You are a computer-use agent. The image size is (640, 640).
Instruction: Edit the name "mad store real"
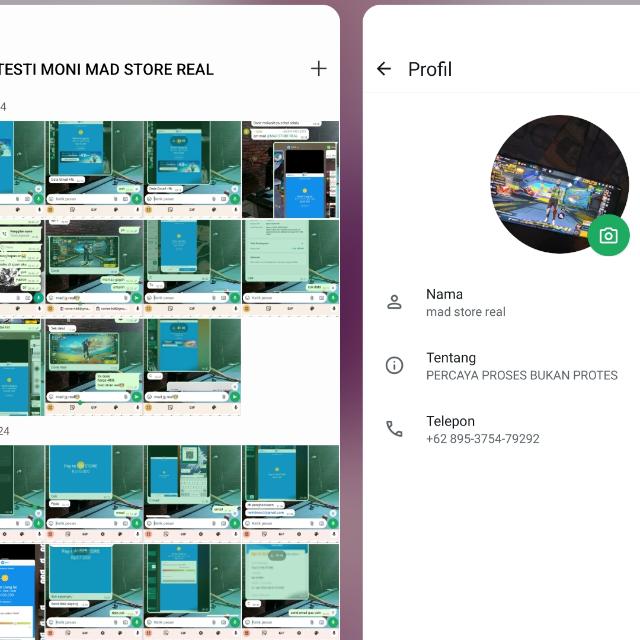(466, 311)
